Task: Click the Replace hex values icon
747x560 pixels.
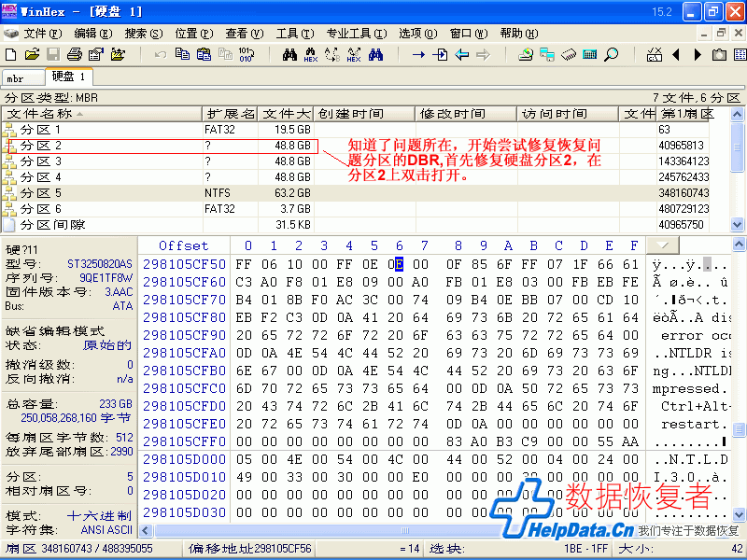Action: coord(354,54)
